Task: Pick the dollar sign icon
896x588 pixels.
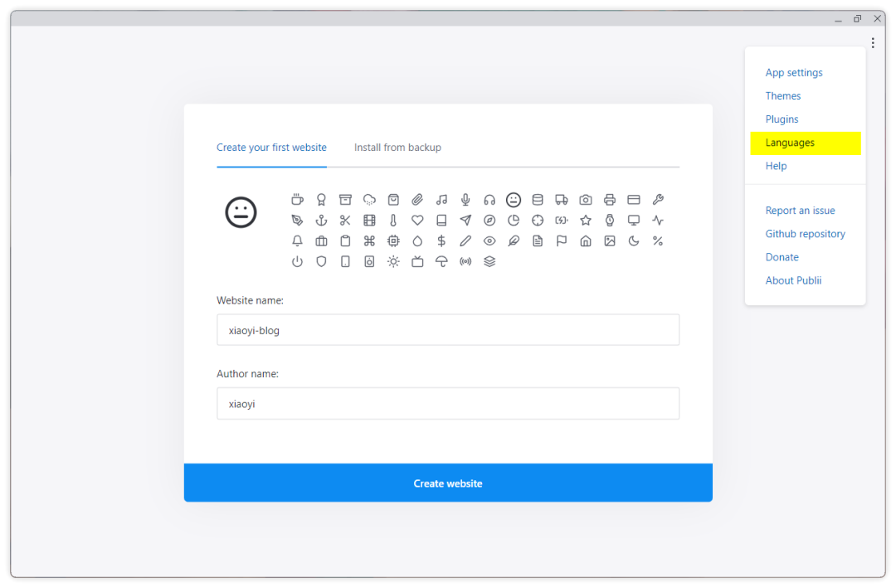Action: [x=441, y=241]
